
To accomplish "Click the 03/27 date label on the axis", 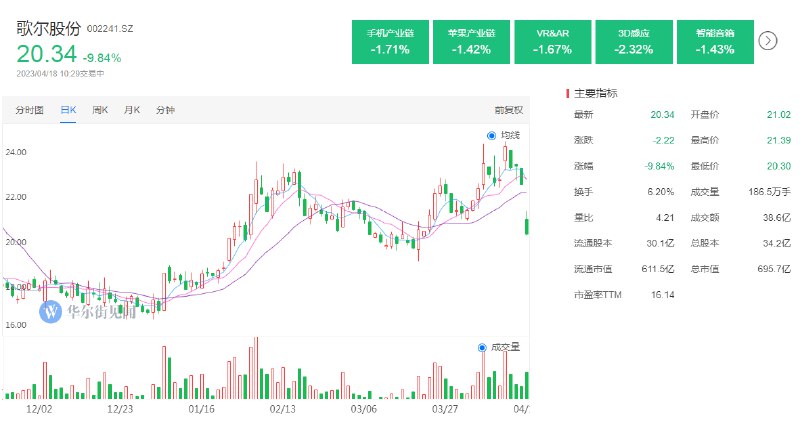I will [445, 409].
